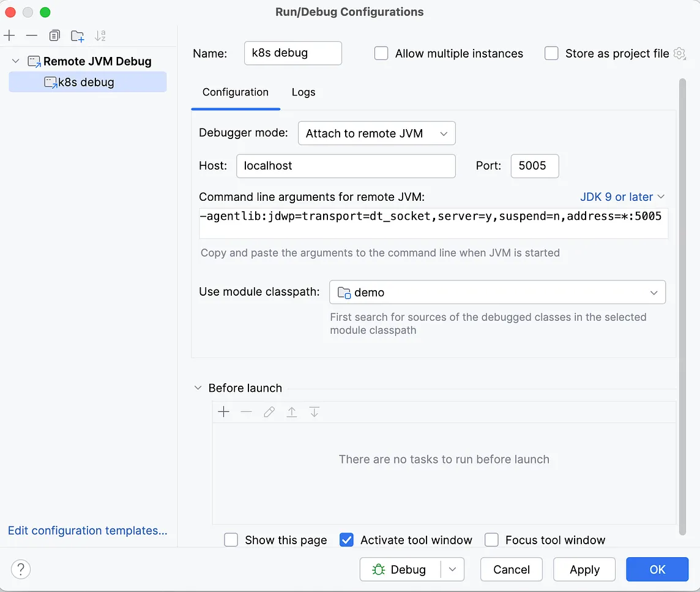700x592 pixels.
Task: Select the Configuration tab
Action: point(236,92)
